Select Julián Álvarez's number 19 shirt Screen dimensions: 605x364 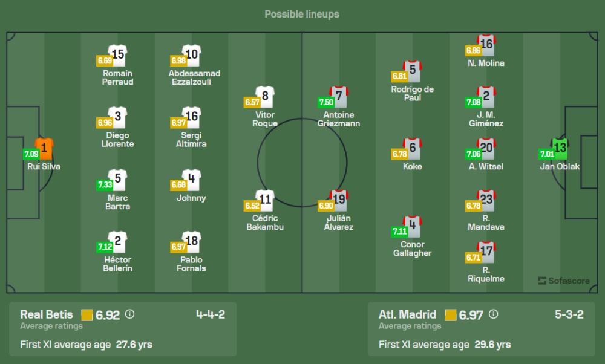[339, 200]
